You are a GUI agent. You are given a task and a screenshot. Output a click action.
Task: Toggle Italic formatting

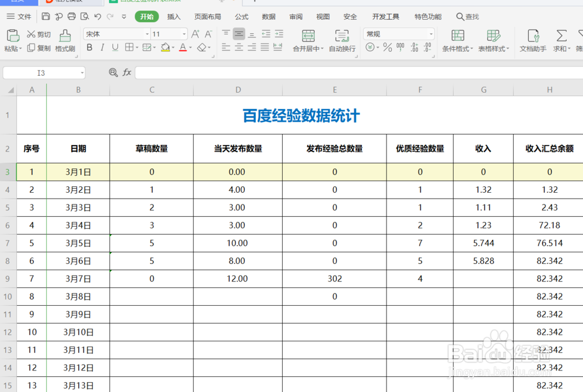pos(102,47)
